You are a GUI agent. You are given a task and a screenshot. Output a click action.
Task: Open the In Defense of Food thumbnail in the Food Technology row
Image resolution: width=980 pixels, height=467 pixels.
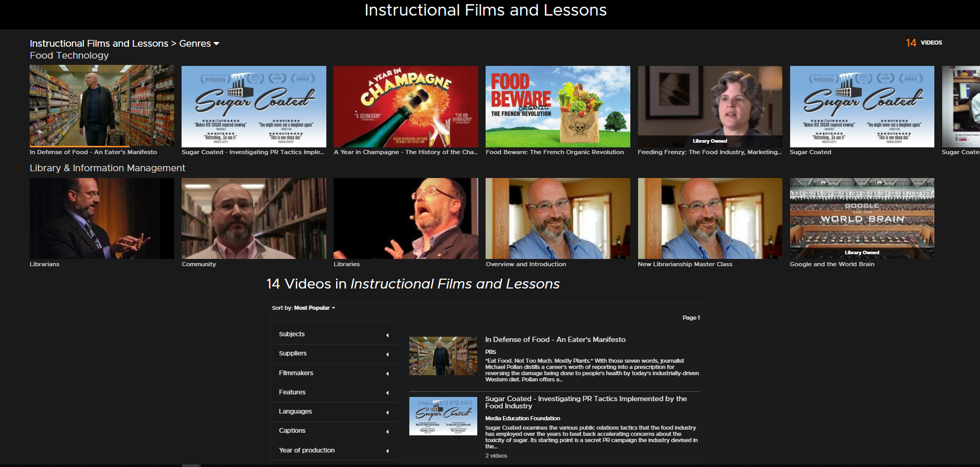pyautogui.click(x=102, y=106)
